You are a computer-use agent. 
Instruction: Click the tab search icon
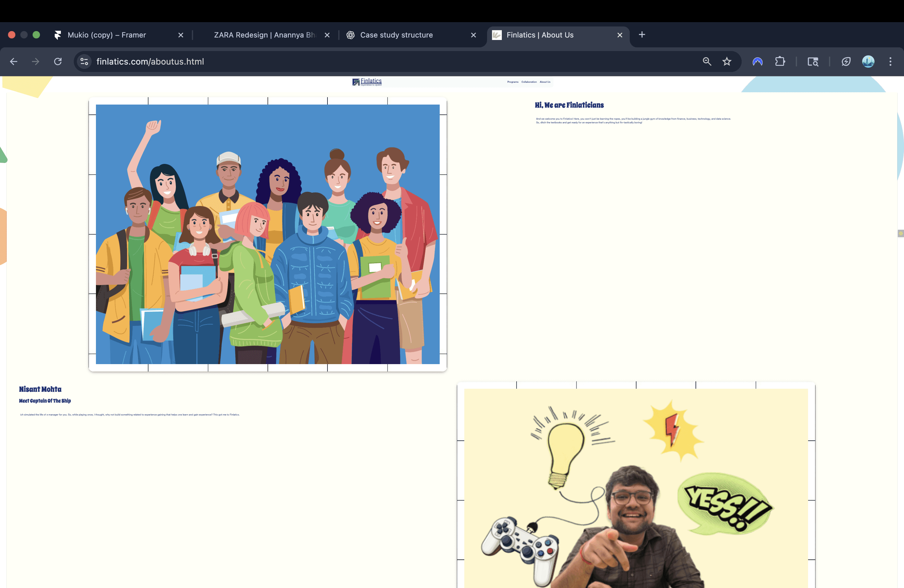812,62
